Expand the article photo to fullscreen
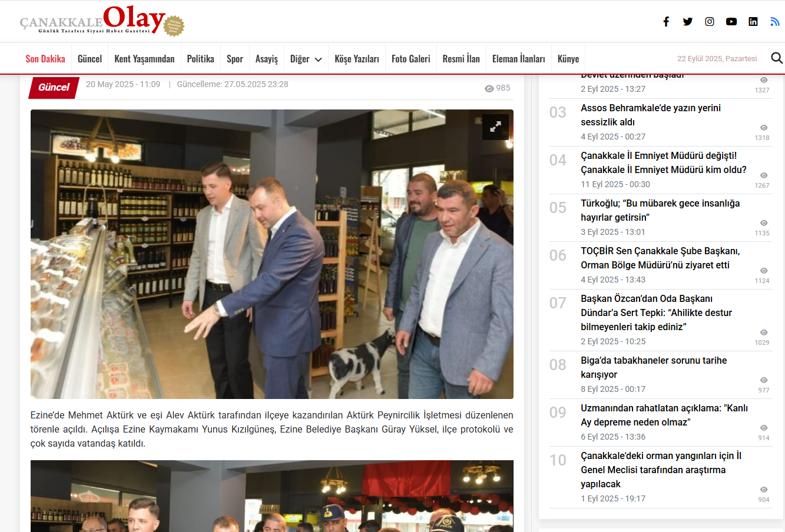Screen dimensions: 785x532 coord(495,127)
